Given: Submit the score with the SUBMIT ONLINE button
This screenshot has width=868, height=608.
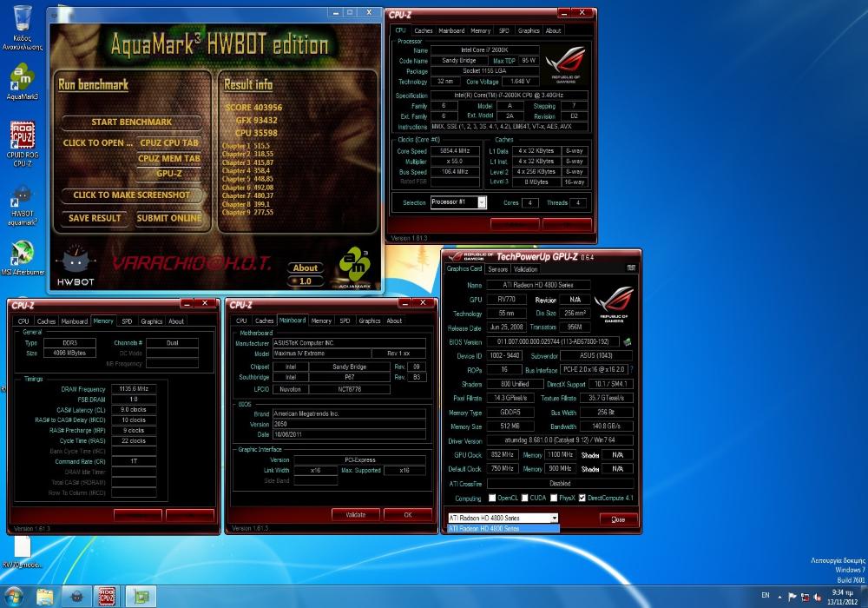Looking at the screenshot, I should coord(169,218).
